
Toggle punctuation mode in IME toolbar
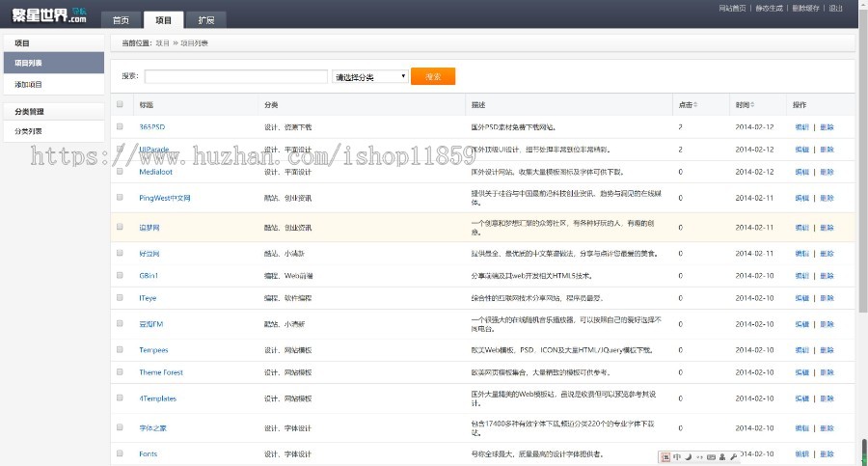pos(700,457)
